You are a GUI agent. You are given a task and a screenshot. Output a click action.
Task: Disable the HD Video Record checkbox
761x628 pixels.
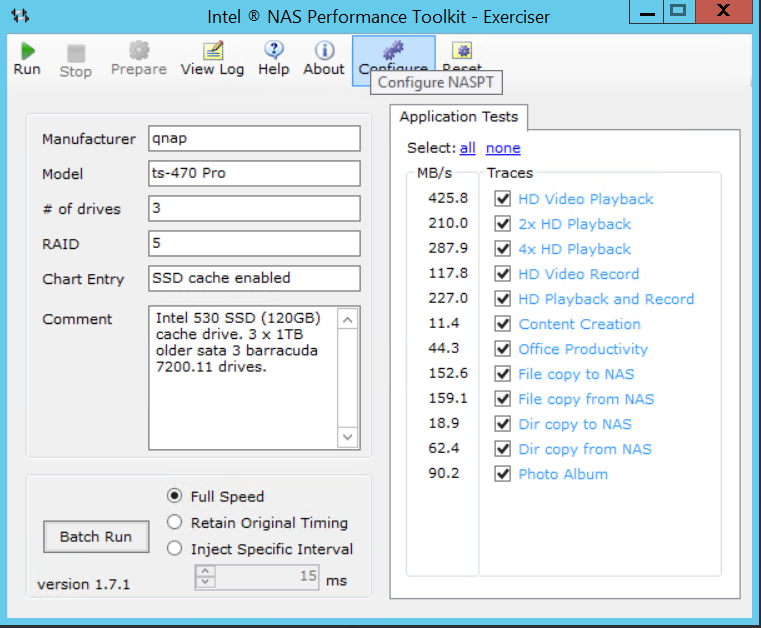(x=502, y=274)
